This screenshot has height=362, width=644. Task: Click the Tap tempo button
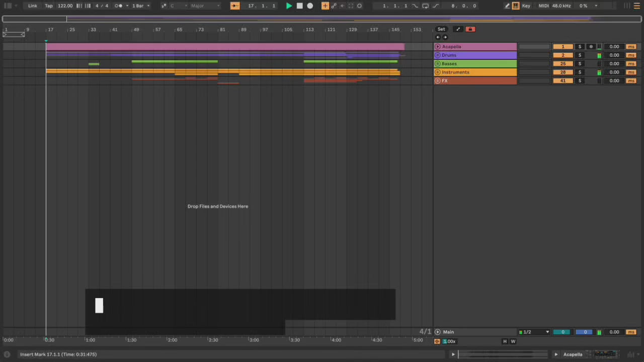pyautogui.click(x=49, y=6)
